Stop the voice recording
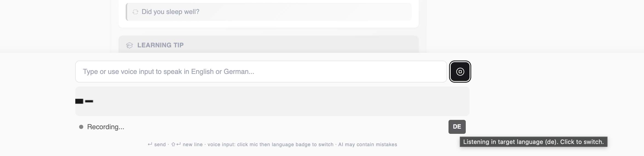Screen dimensions: 644x156 coord(460,72)
